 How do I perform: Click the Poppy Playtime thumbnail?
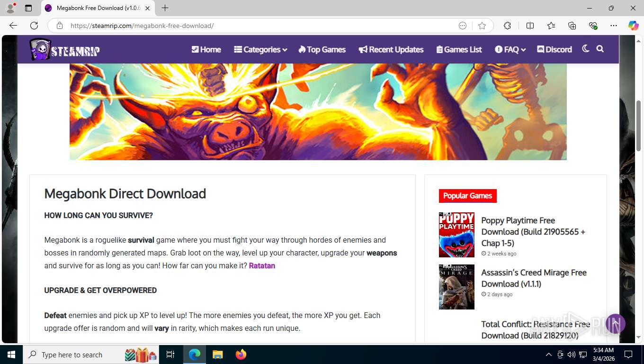456,235
